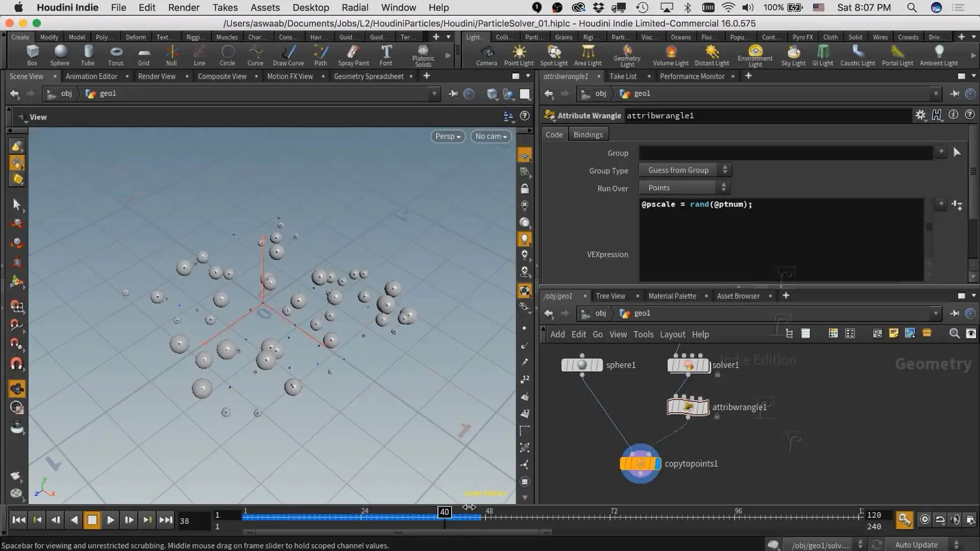980x551 pixels.
Task: Toggle the audio scrub button
Action: point(955,520)
